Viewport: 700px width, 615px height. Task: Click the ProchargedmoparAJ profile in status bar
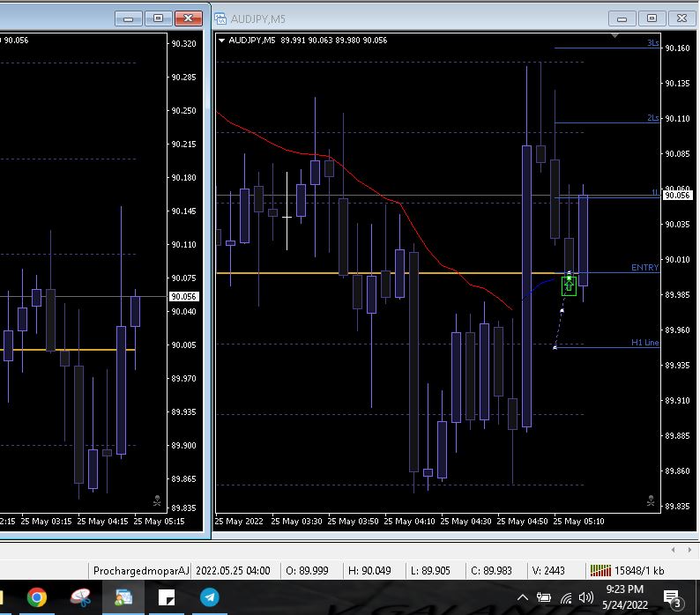[141, 571]
